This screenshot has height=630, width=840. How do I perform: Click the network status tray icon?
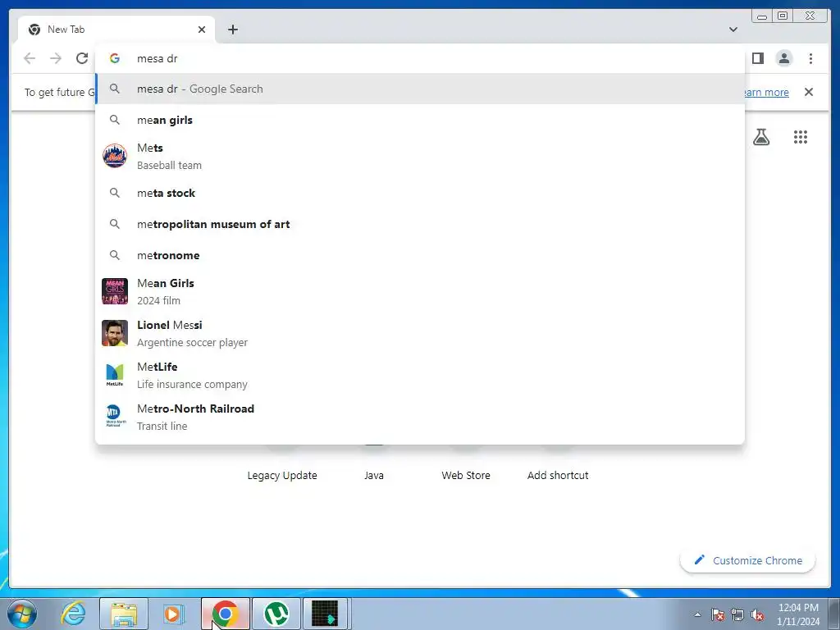(x=737, y=614)
